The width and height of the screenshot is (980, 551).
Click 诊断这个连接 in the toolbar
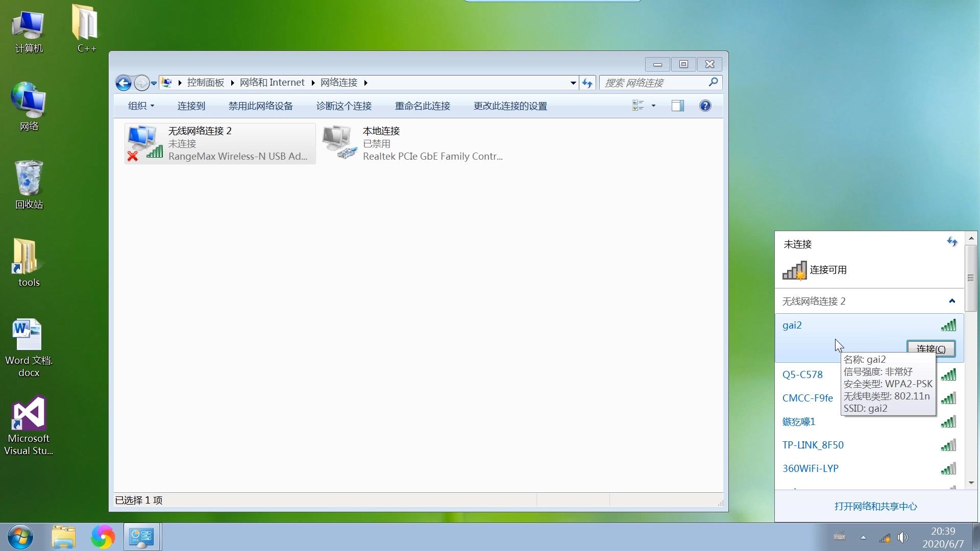[x=344, y=106]
